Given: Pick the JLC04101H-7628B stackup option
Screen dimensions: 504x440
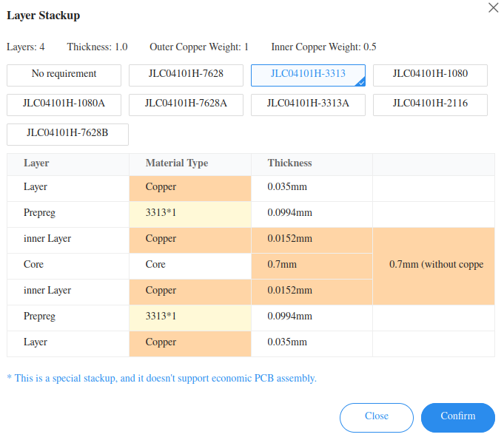Looking at the screenshot, I should coord(67,134).
